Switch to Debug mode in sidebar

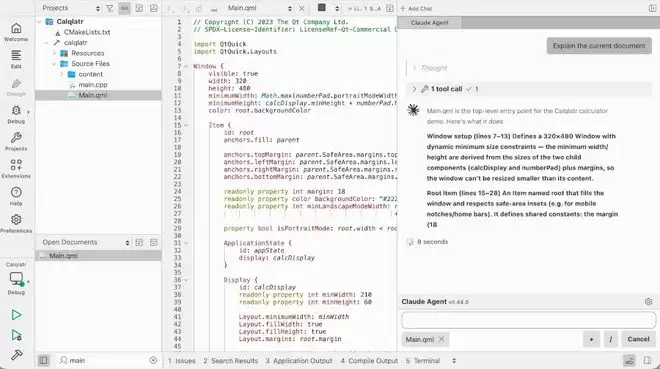(x=16, y=114)
